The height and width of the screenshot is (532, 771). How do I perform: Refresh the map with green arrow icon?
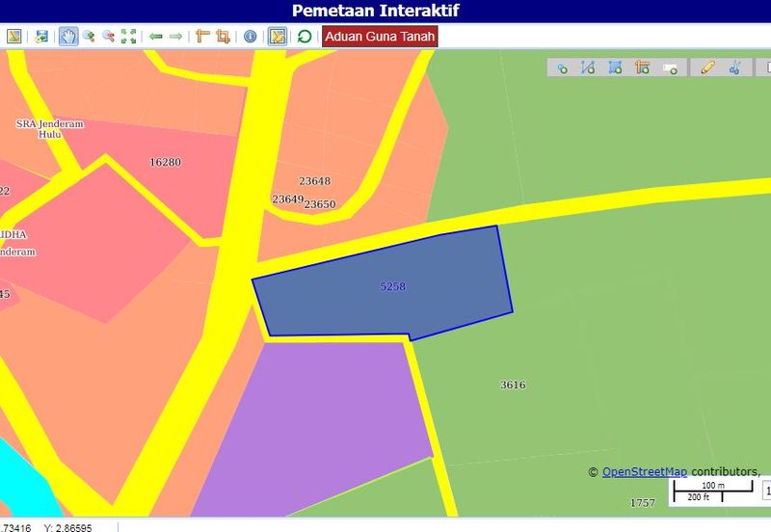(305, 37)
